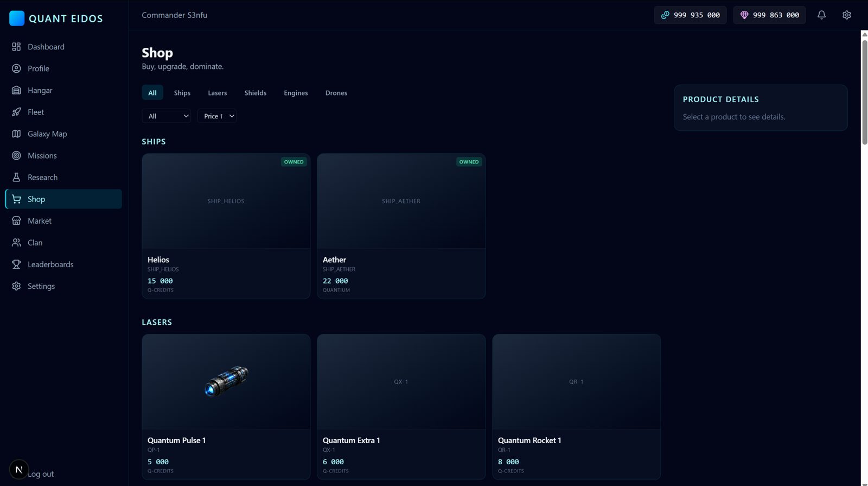This screenshot has width=868, height=486.
Task: Click the Aether ship name
Action: (334, 260)
